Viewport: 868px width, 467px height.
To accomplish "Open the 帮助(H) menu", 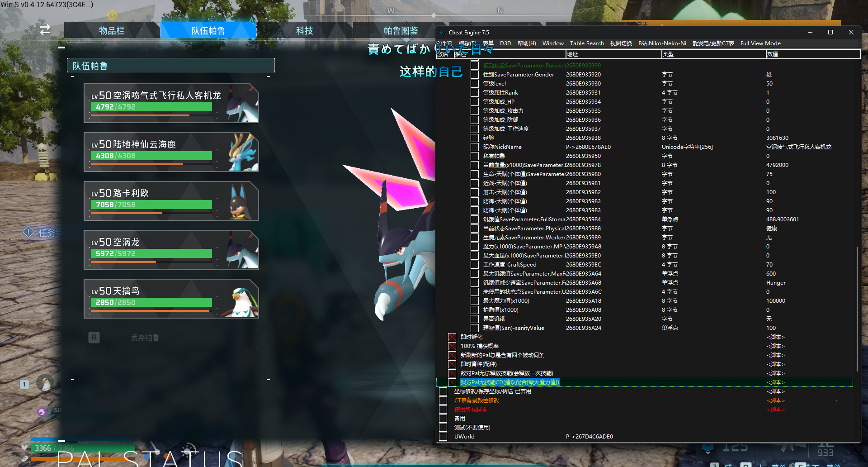I will (527, 43).
